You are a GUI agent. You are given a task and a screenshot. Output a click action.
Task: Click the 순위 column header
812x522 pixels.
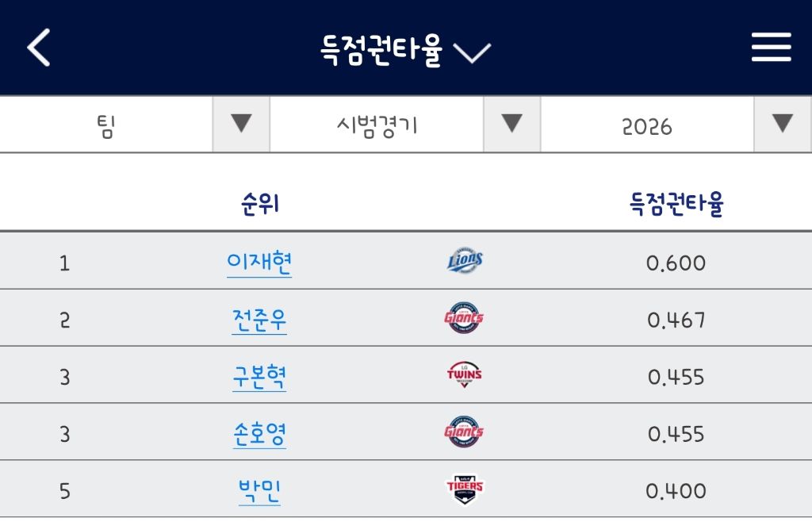(x=260, y=204)
